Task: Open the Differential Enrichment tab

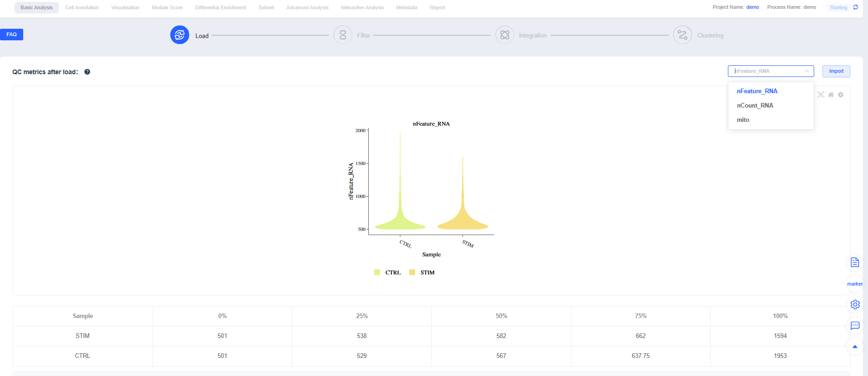Action: pos(220,7)
